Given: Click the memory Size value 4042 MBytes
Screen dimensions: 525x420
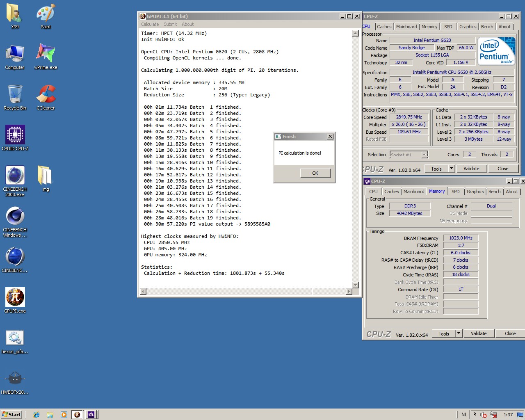Looking at the screenshot, I should pyautogui.click(x=409, y=213).
